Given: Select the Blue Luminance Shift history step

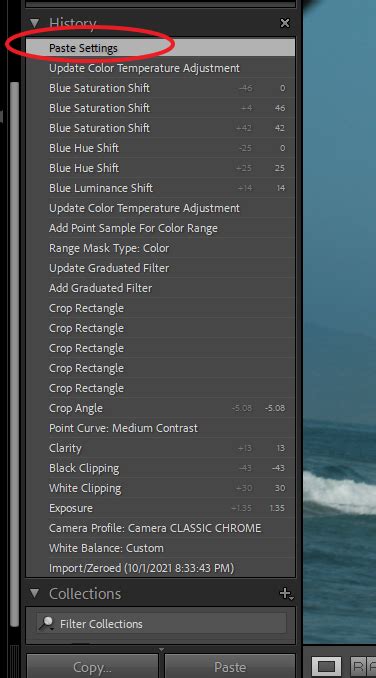Looking at the screenshot, I should point(161,188).
